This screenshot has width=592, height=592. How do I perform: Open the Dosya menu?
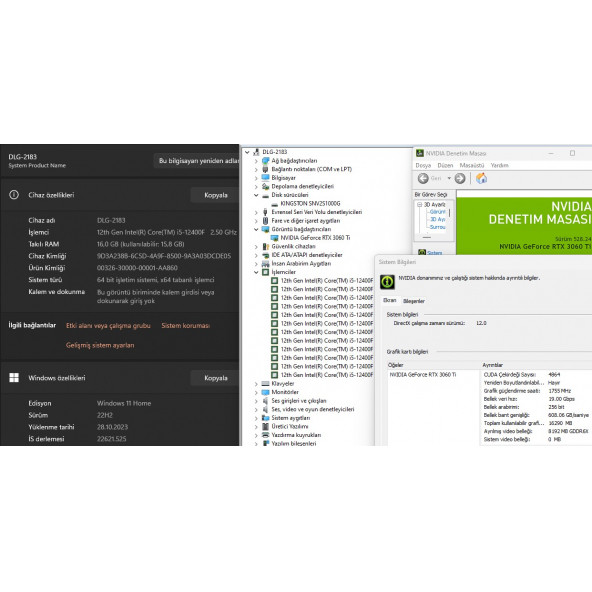(423, 165)
